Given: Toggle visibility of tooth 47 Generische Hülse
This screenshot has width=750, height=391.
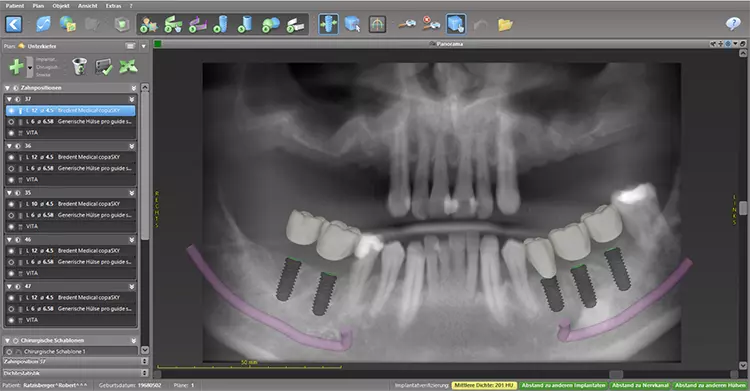Looking at the screenshot, I should (11, 309).
